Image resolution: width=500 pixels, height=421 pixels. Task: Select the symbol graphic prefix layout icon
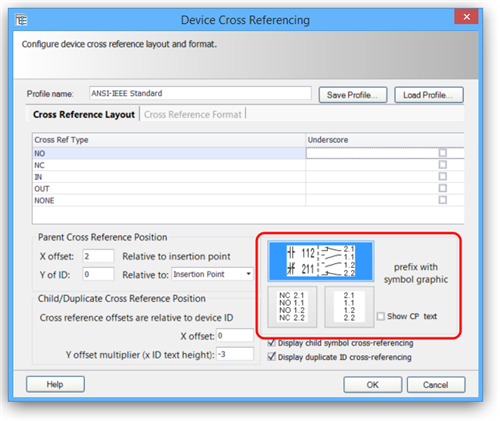(321, 261)
